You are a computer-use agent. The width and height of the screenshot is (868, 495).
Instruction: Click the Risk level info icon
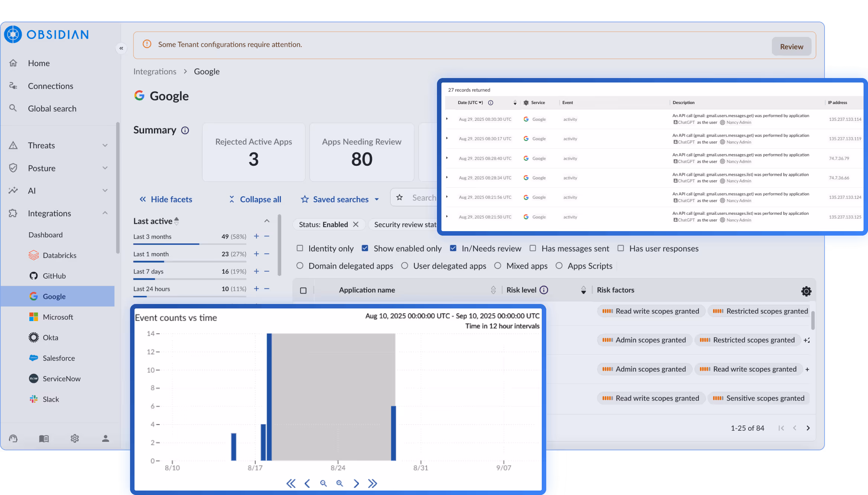click(544, 290)
